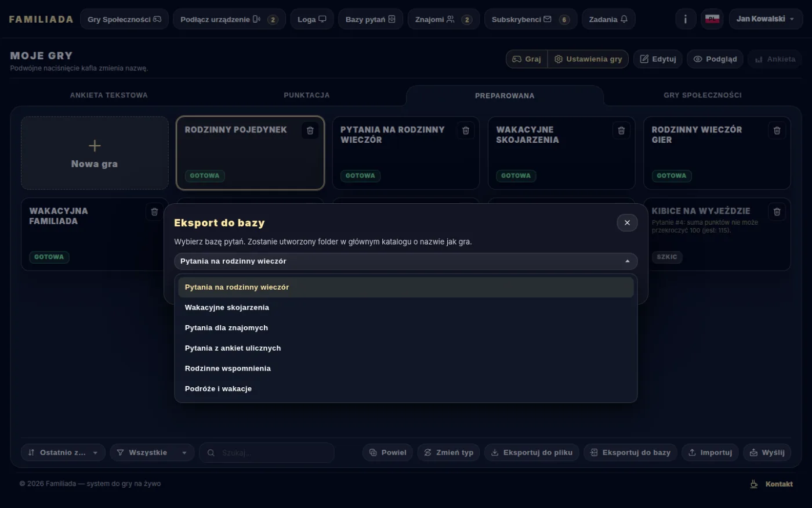Delete the Rodzinny Pojedynek game via trash icon
The height and width of the screenshot is (508, 812).
click(x=310, y=131)
